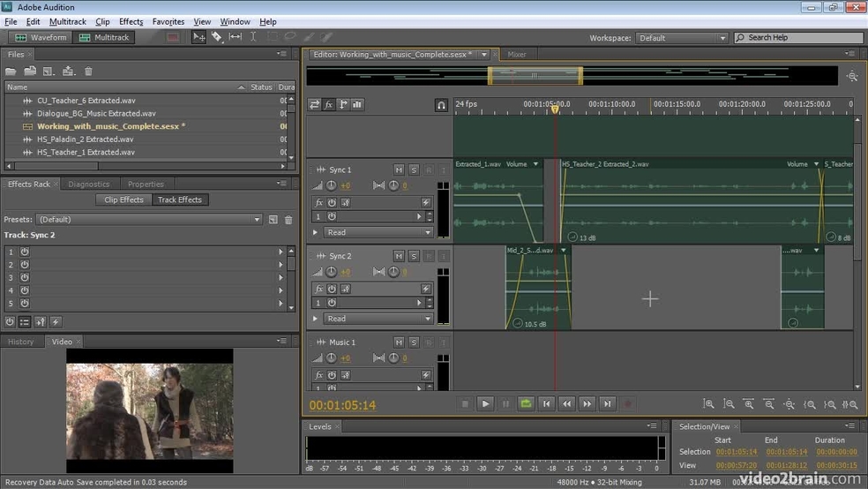Solo the Sync 2 track
Image resolution: width=868 pixels, height=489 pixels.
pyautogui.click(x=414, y=256)
